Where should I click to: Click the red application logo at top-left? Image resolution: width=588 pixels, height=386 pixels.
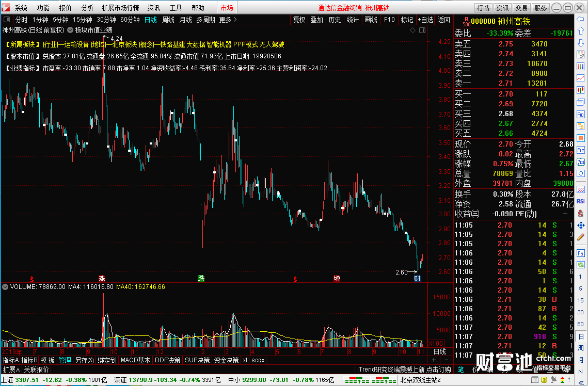coord(5,8)
